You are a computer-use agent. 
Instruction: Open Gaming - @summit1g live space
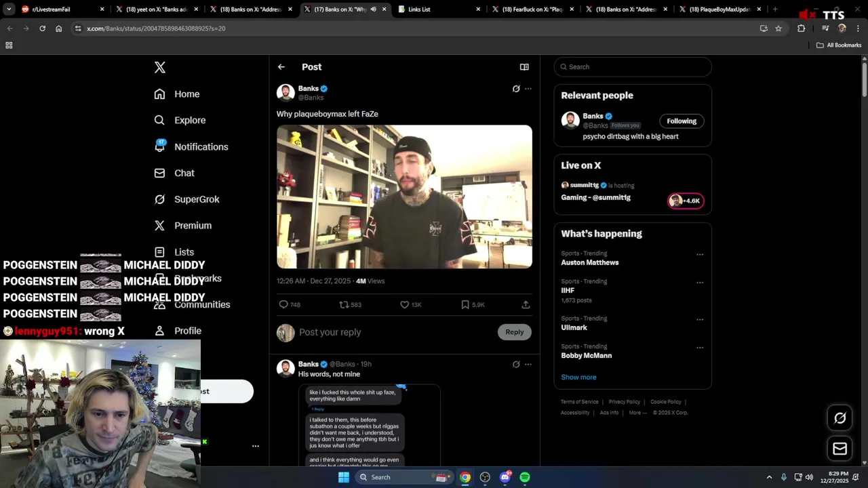[595, 198]
